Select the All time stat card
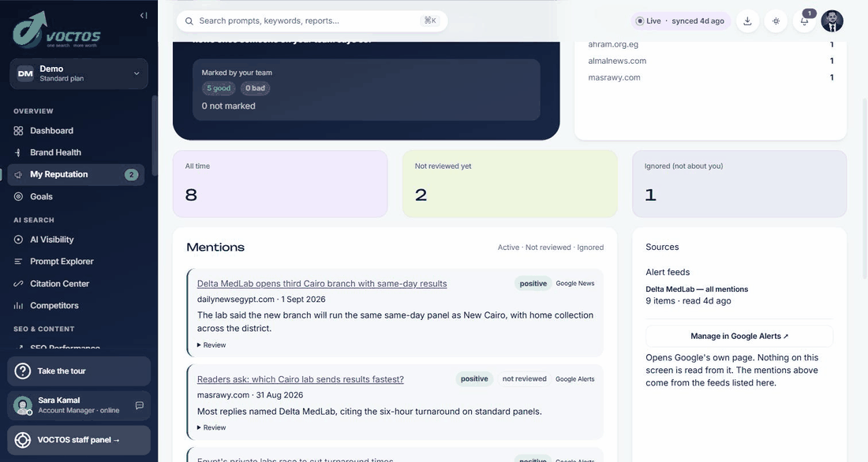 [280, 184]
